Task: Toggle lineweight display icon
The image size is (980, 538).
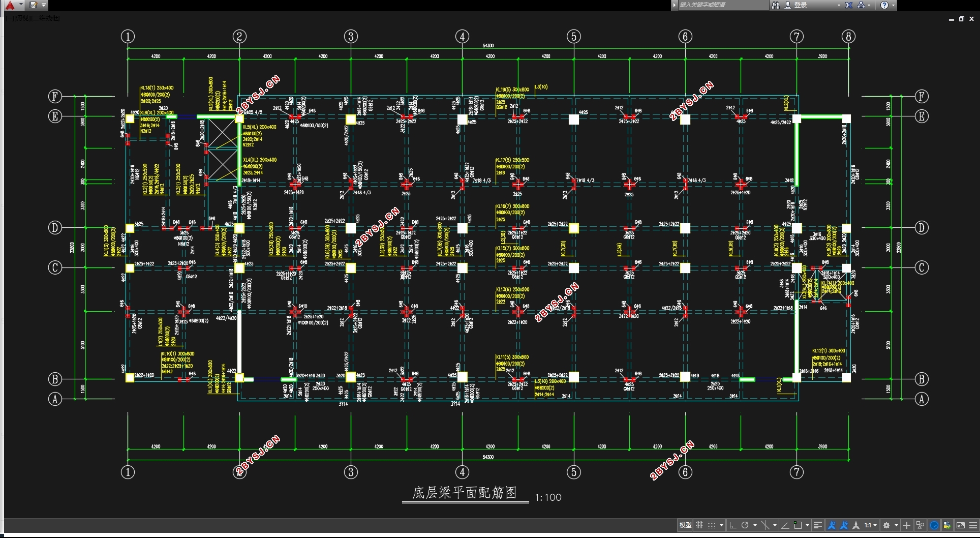Action: click(x=818, y=525)
